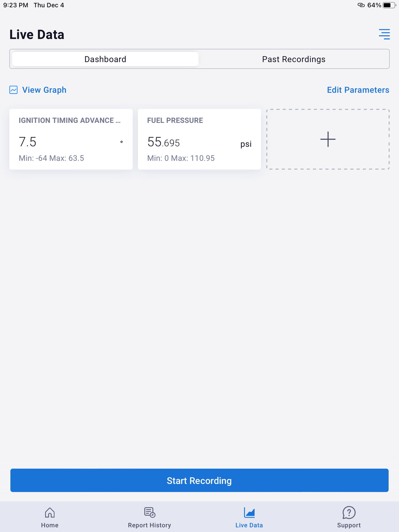Image resolution: width=399 pixels, height=532 pixels.
Task: Tap the Home house icon
Action: pyautogui.click(x=50, y=513)
